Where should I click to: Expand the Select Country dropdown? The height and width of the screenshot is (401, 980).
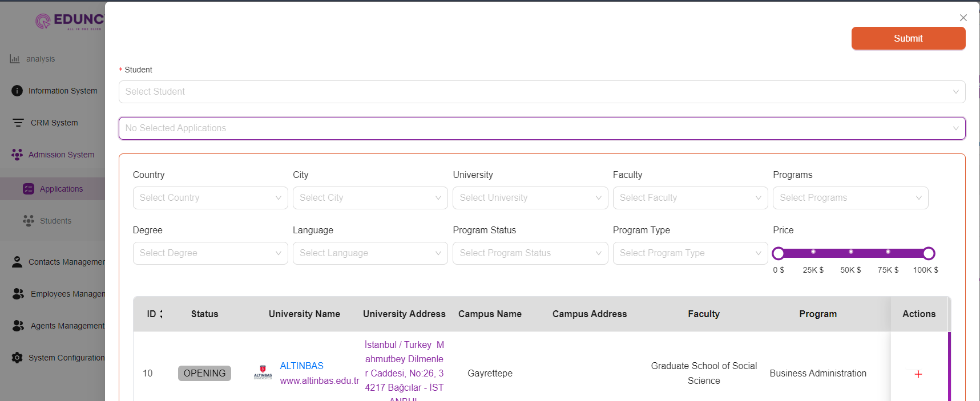pyautogui.click(x=210, y=198)
